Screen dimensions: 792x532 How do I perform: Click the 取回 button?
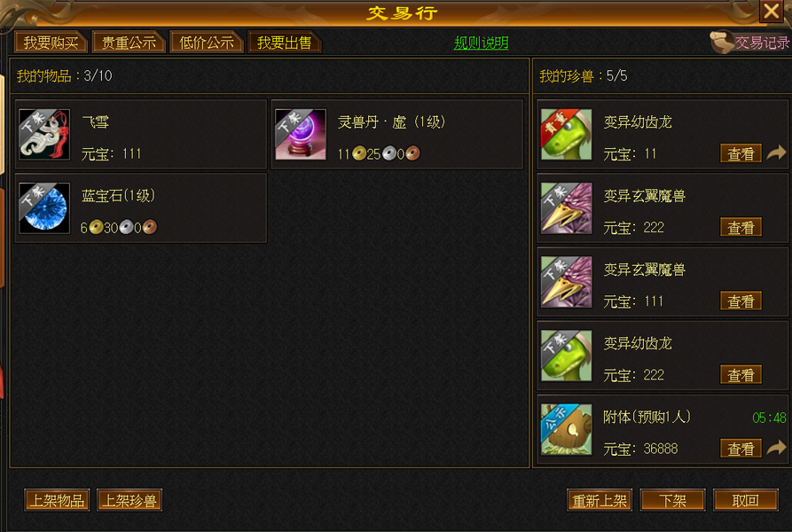tap(746, 500)
